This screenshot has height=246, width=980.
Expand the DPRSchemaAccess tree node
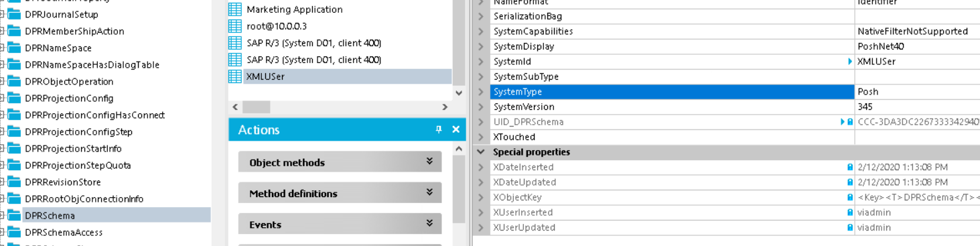coord(2,232)
